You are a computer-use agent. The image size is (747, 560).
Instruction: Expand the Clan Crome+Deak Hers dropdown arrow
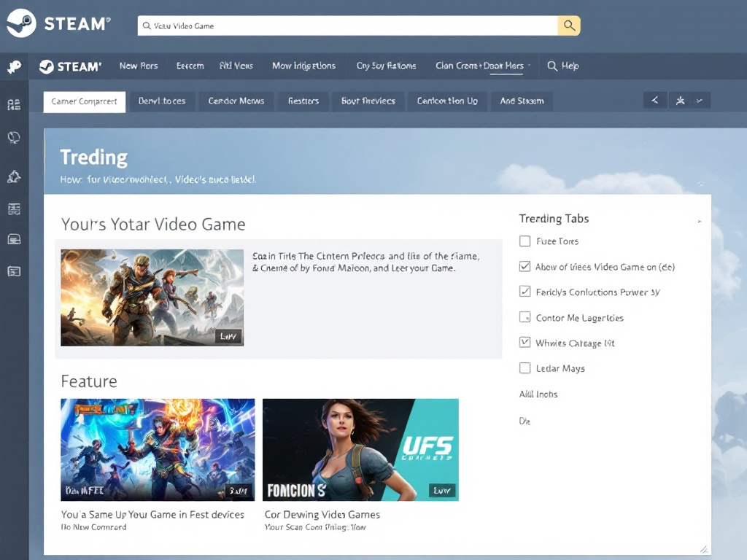coord(530,66)
